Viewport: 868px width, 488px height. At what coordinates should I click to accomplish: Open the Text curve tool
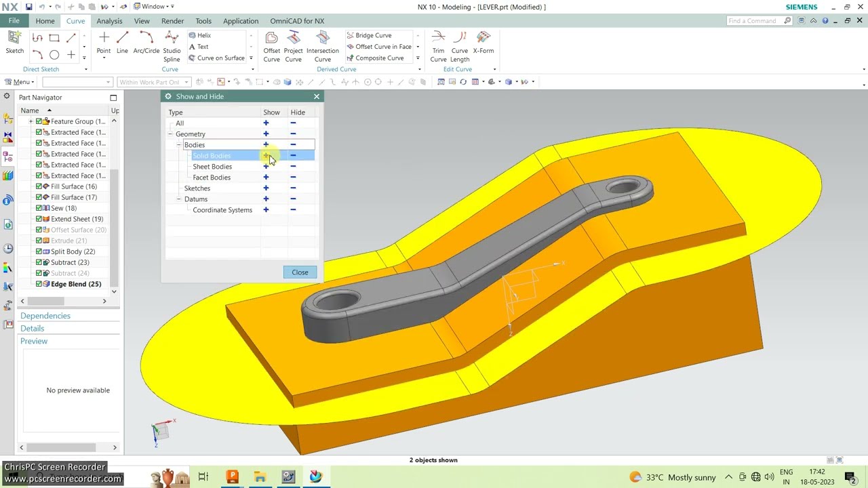[198, 47]
